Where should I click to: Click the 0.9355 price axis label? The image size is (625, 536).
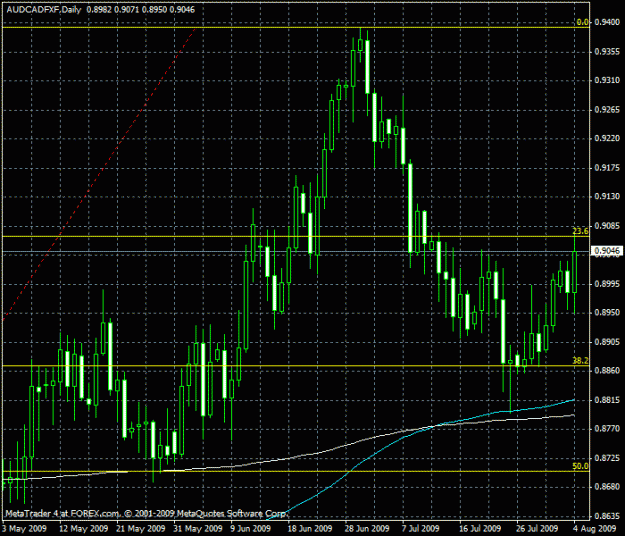click(x=607, y=52)
